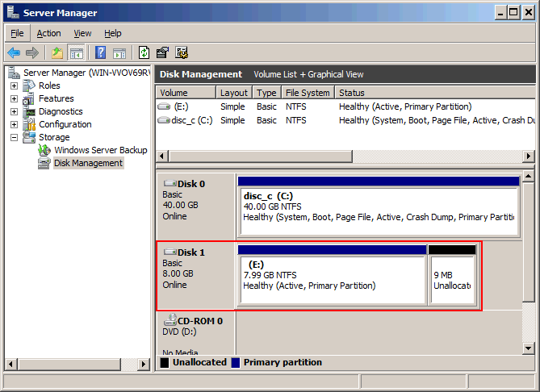
Task: Toggle the Show/Hide Console Tree icon
Action: [x=76, y=52]
